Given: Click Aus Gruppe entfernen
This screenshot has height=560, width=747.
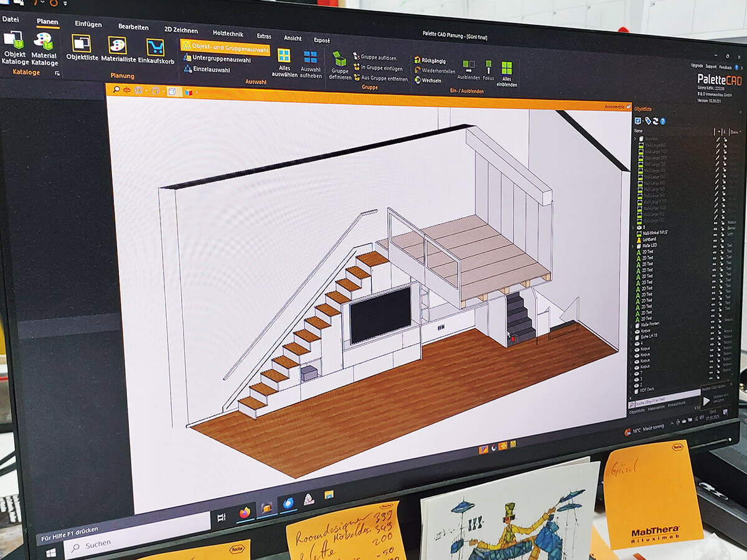Looking at the screenshot, I should pos(380,78).
